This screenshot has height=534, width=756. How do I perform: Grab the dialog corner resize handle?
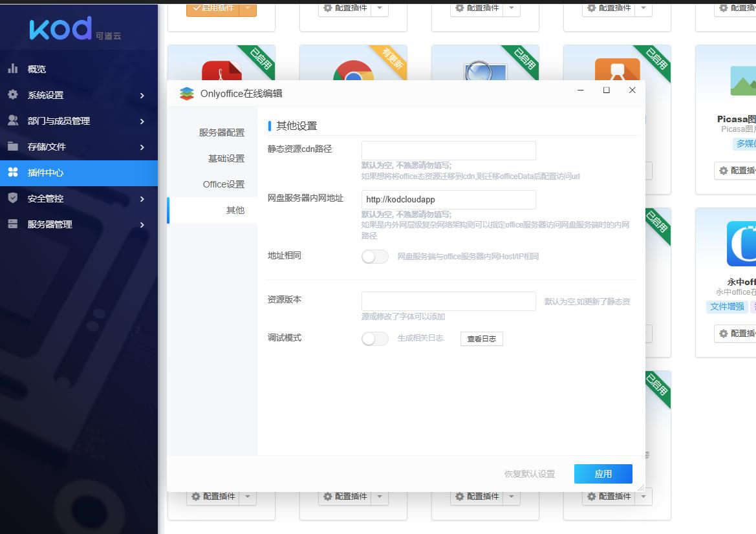[x=641, y=487]
